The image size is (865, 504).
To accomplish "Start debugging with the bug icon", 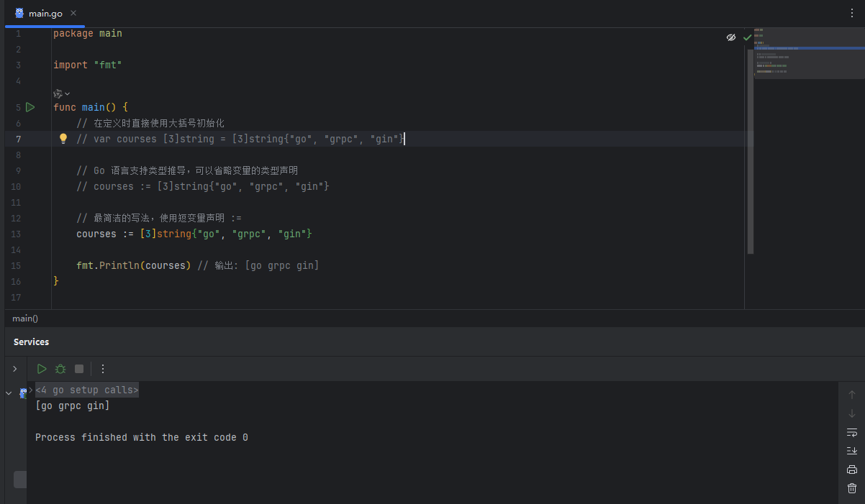I will coord(60,369).
